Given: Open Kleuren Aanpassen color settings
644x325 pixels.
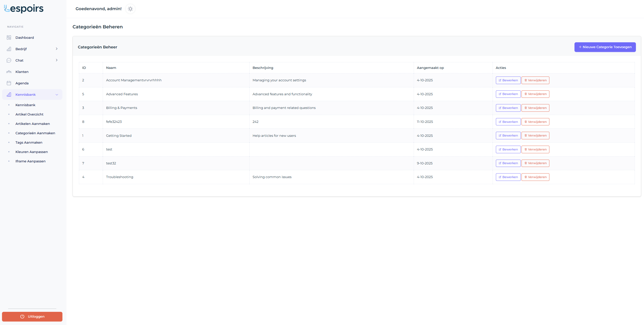Looking at the screenshot, I should [x=32, y=152].
